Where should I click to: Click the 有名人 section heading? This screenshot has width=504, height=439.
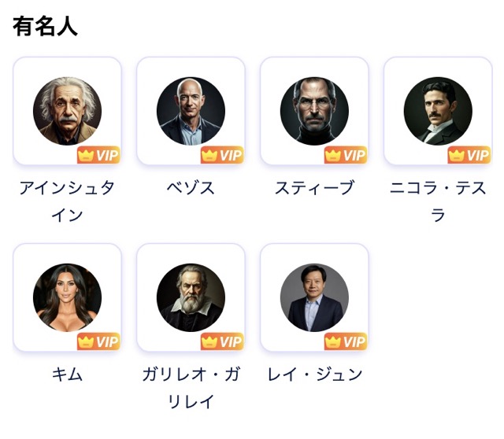click(46, 26)
